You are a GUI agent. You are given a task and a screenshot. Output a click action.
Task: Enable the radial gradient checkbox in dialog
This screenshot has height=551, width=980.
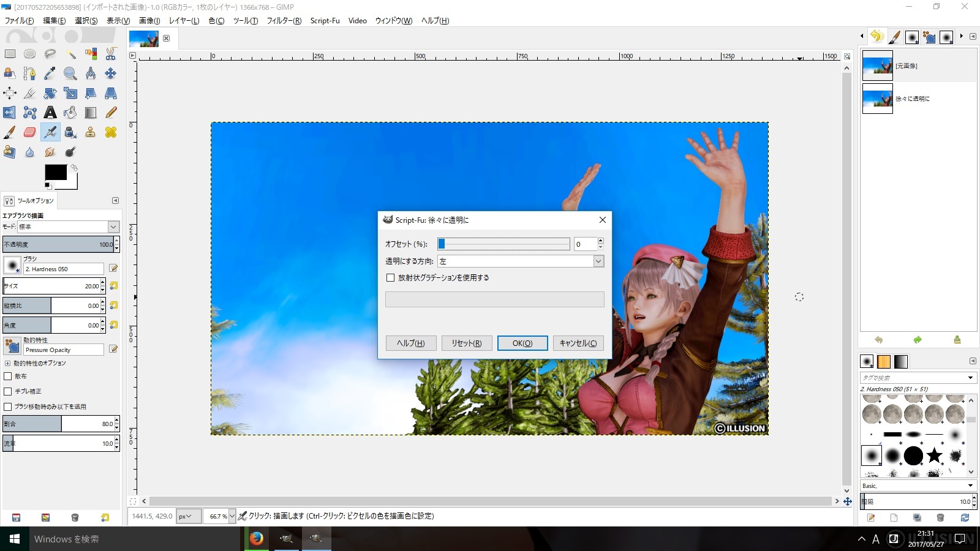coord(390,278)
